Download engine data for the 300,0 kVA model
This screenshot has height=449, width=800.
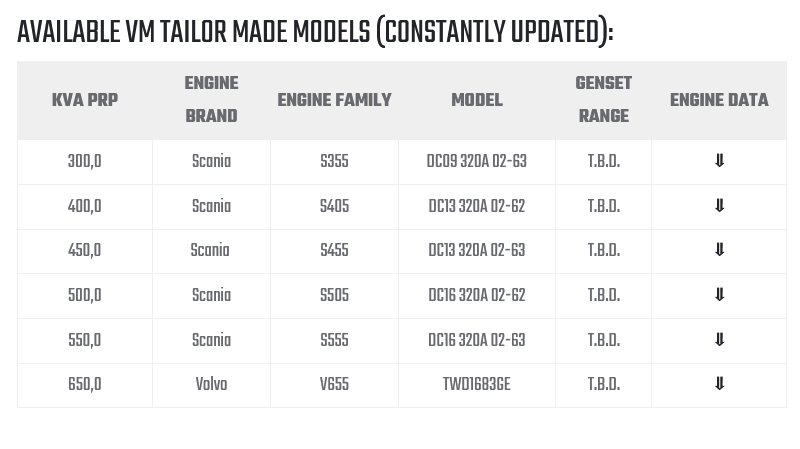[719, 162]
